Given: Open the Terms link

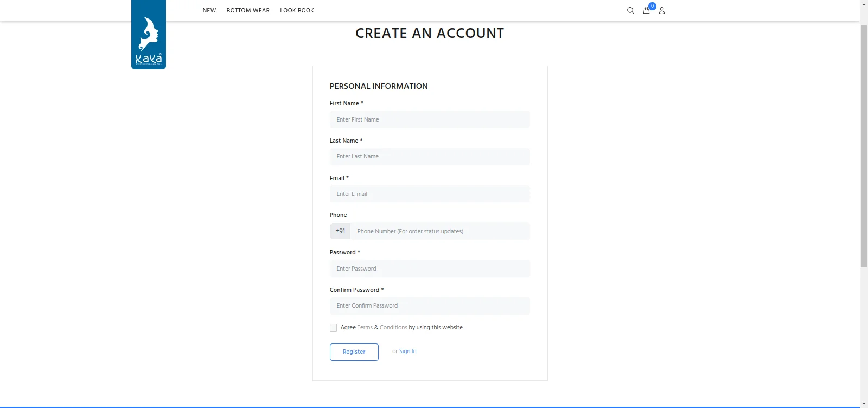Looking at the screenshot, I should [365, 328].
